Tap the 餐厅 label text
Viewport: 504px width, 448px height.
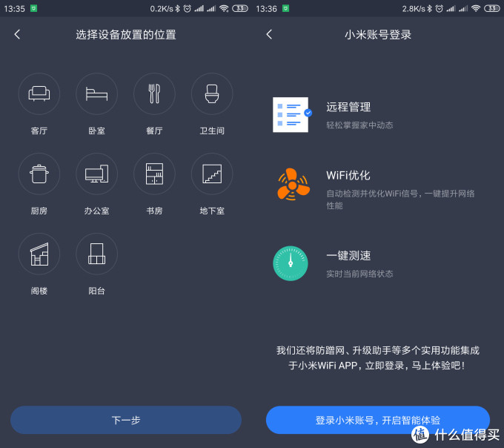154,131
